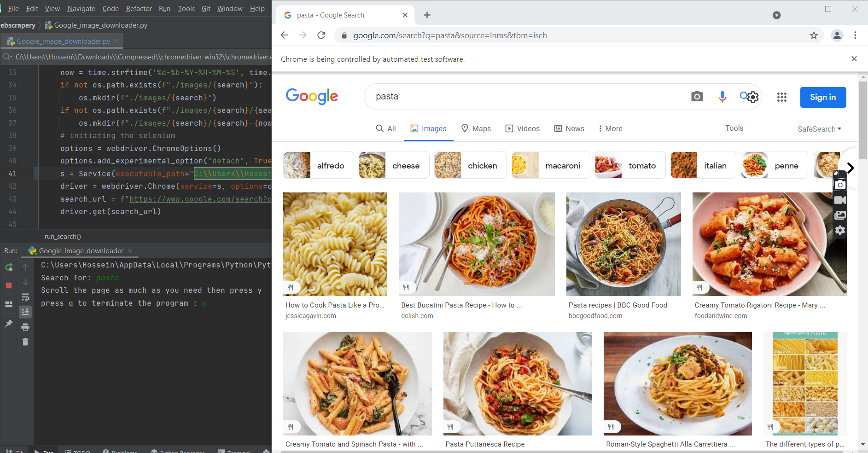This screenshot has height=453, width=868.
Task: Activate scroll to end in console
Action: (25, 312)
